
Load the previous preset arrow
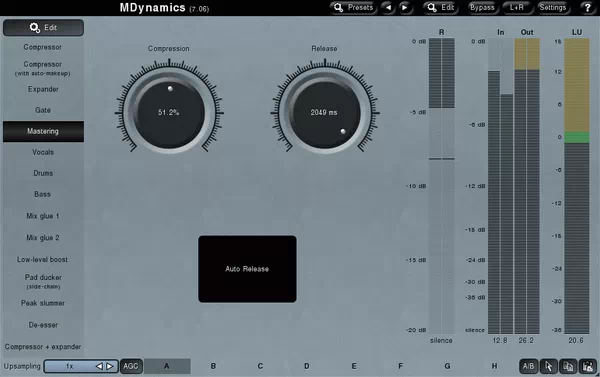coord(388,7)
